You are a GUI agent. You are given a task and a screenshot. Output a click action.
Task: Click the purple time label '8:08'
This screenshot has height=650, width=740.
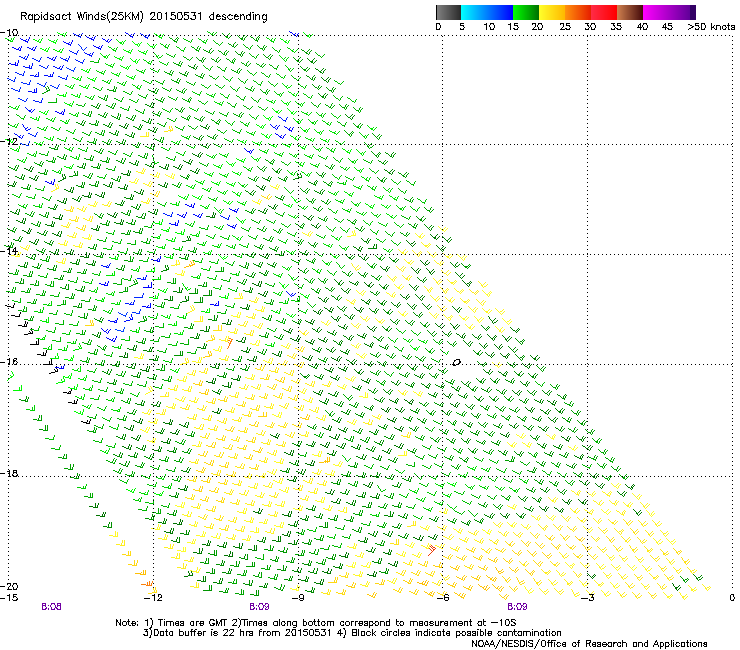tap(51, 607)
